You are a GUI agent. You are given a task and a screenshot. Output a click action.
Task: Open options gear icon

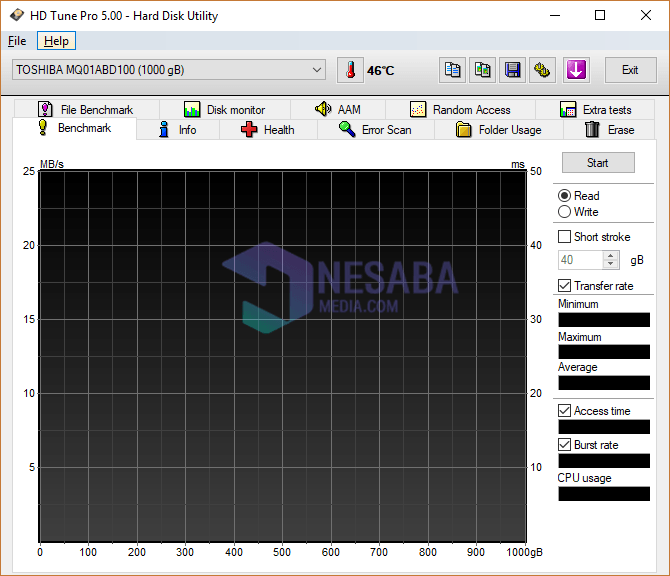coord(542,70)
